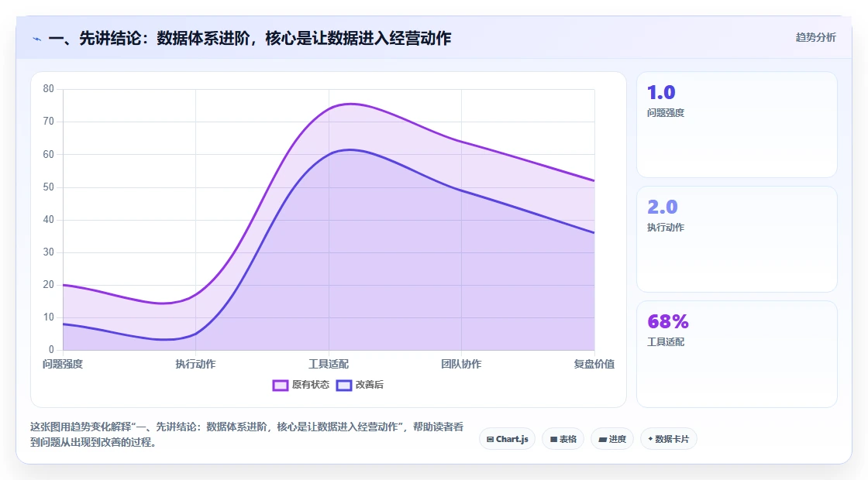868x480 pixels.
Task: Click the 0 y-axis value
Action: 51,350
